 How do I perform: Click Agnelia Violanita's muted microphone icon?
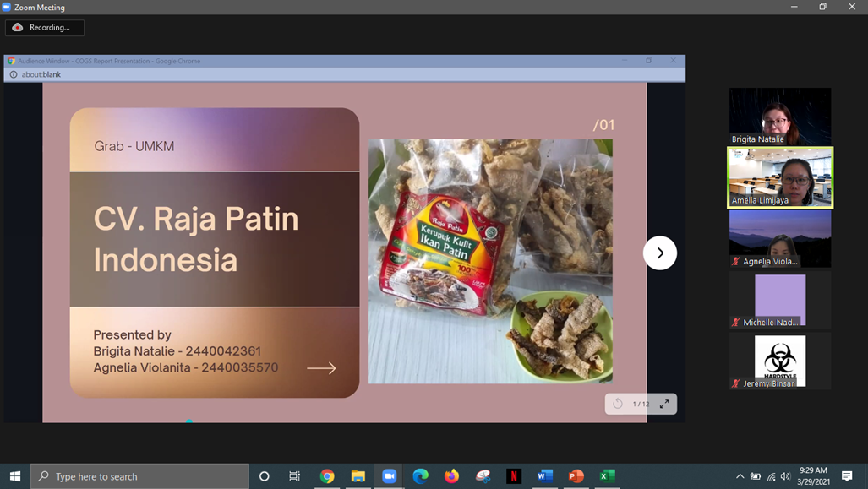pos(736,262)
